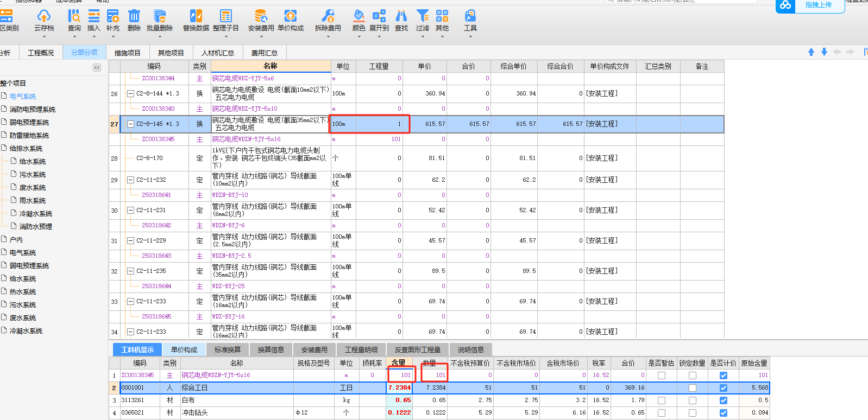Switch to the 费用汇总 tab
868x420 pixels.
[265, 53]
